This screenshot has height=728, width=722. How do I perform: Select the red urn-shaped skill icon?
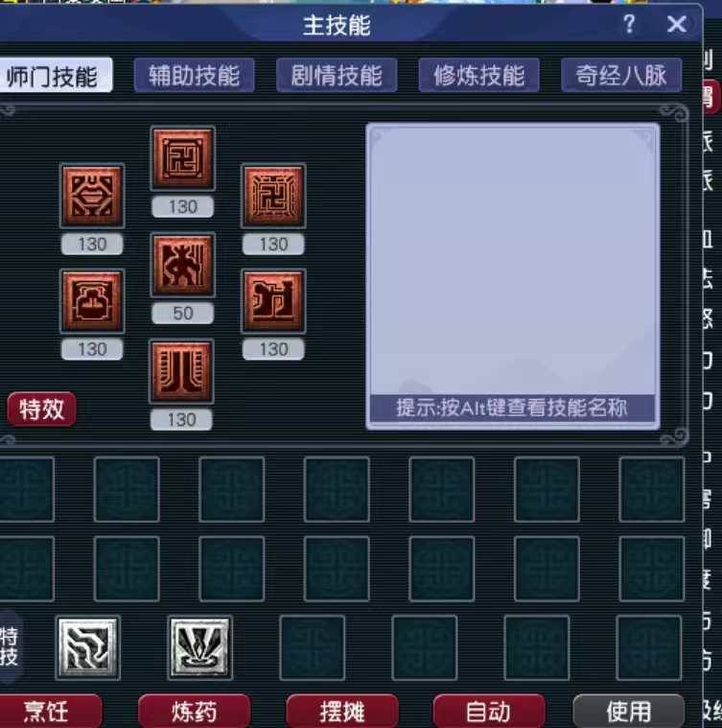point(92,301)
